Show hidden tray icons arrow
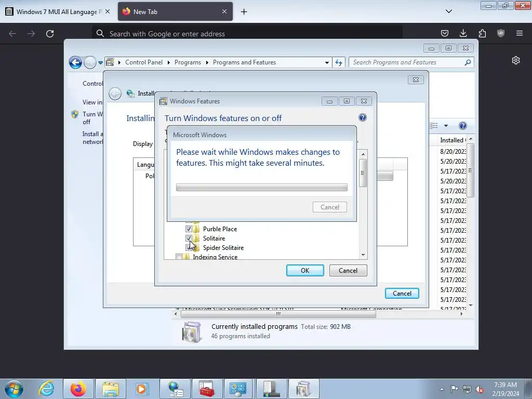 442,389
